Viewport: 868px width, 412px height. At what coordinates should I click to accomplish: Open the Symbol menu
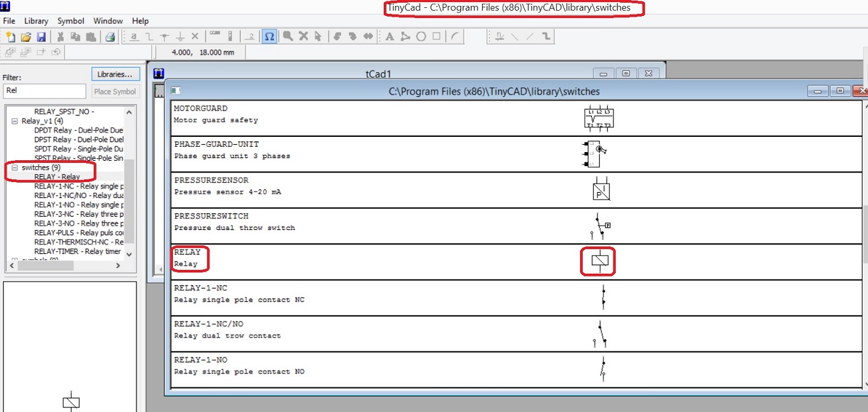(71, 21)
